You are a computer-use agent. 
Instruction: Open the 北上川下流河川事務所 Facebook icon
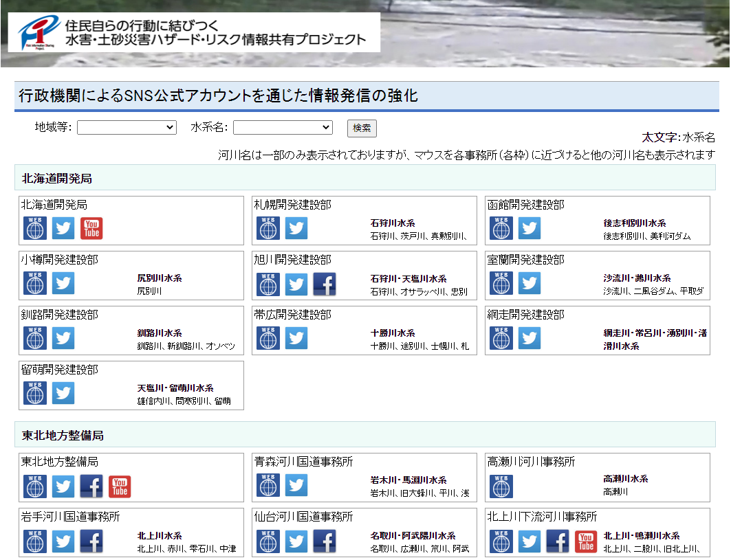pyautogui.click(x=558, y=541)
